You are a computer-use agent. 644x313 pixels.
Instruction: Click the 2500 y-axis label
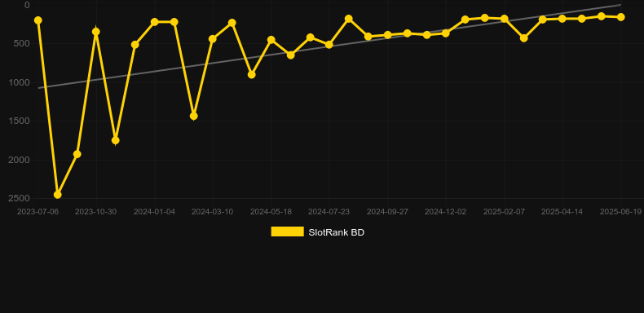coord(19,198)
